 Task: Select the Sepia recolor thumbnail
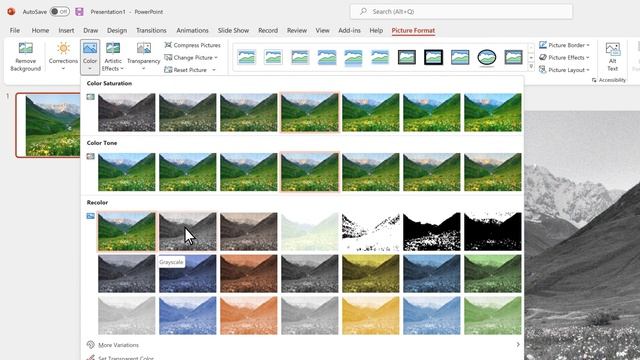coord(249,231)
